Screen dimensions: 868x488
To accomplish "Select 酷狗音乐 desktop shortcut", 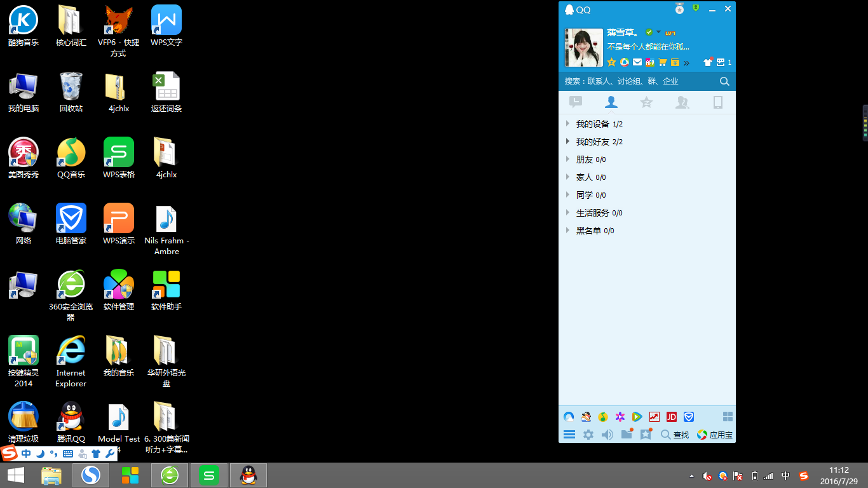I will tap(24, 26).
